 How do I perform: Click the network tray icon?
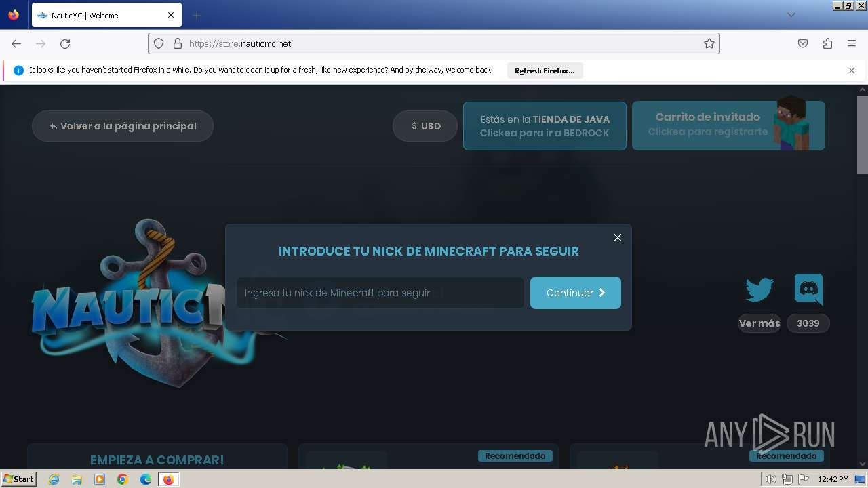pyautogui.click(x=787, y=479)
